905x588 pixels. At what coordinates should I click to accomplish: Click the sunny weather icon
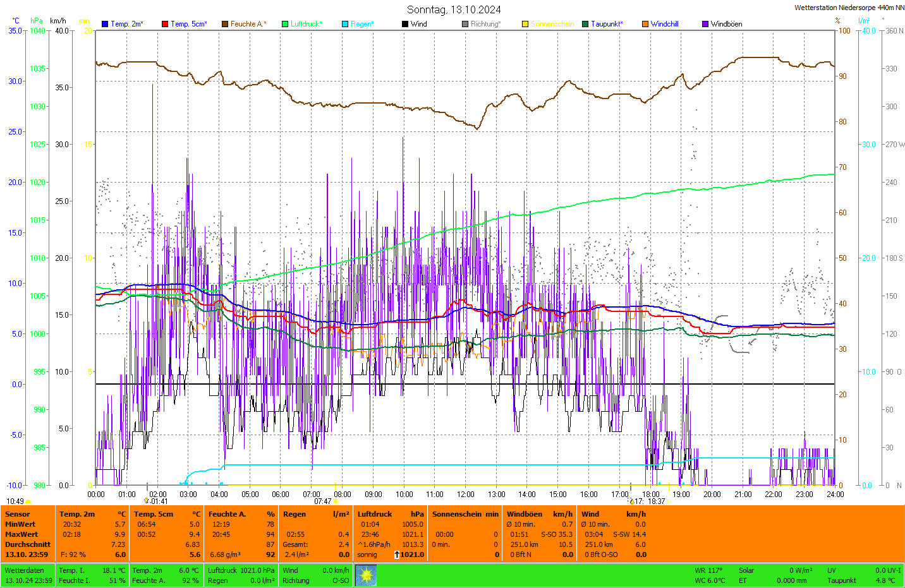tap(366, 575)
